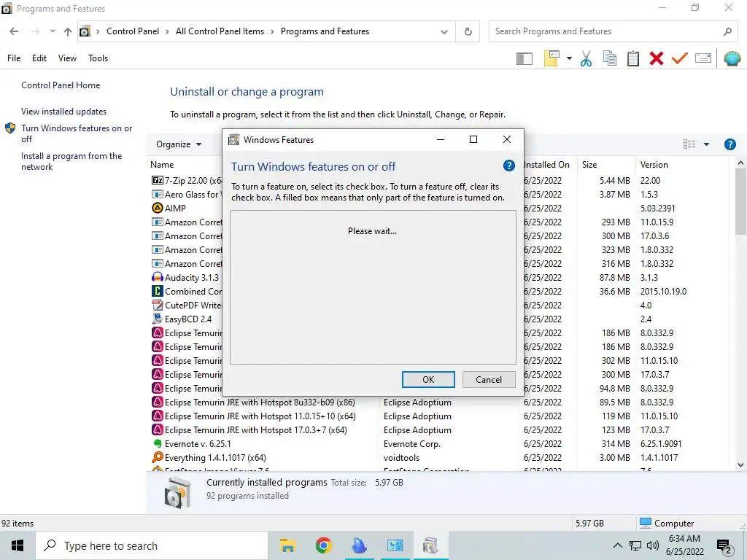This screenshot has width=747, height=560.
Task: Click Install a program from the network
Action: [x=71, y=161]
